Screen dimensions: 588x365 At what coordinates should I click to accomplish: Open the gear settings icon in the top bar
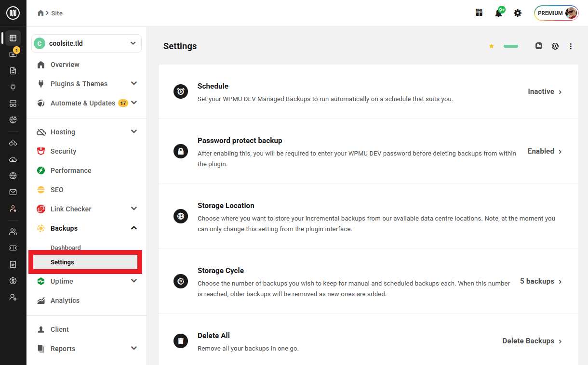coord(518,13)
